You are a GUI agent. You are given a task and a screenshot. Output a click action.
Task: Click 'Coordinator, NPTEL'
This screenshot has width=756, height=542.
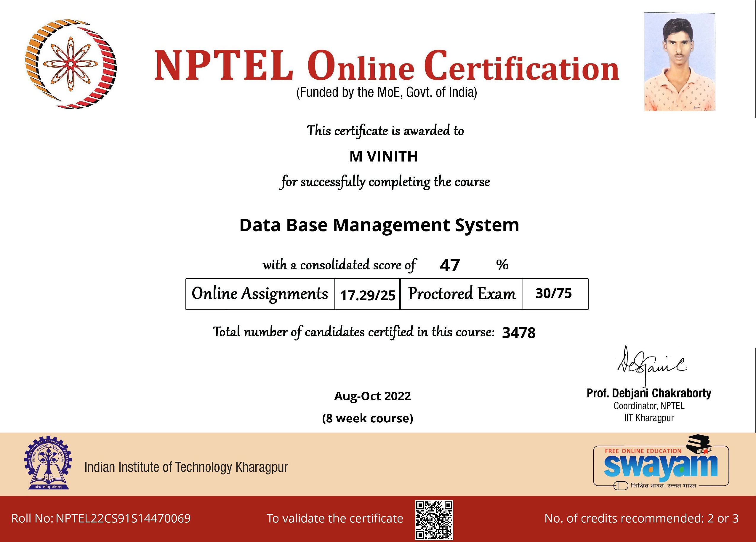point(649,406)
